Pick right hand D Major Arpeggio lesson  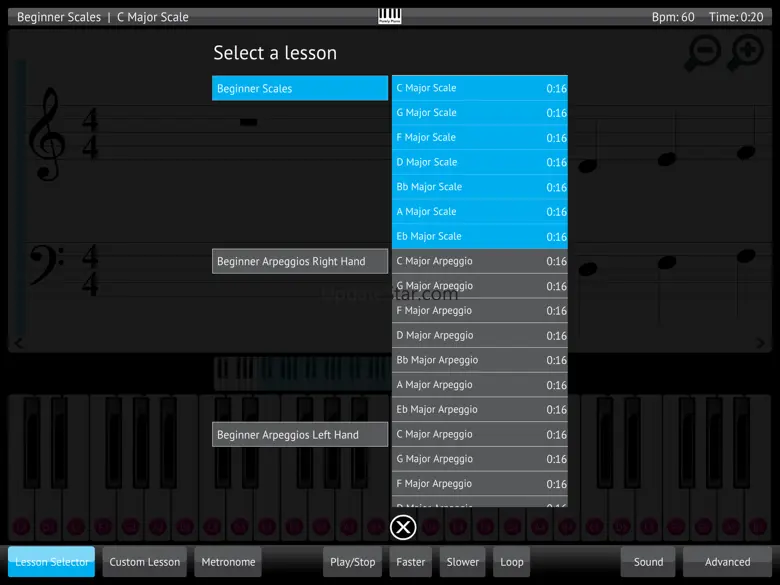pos(480,335)
